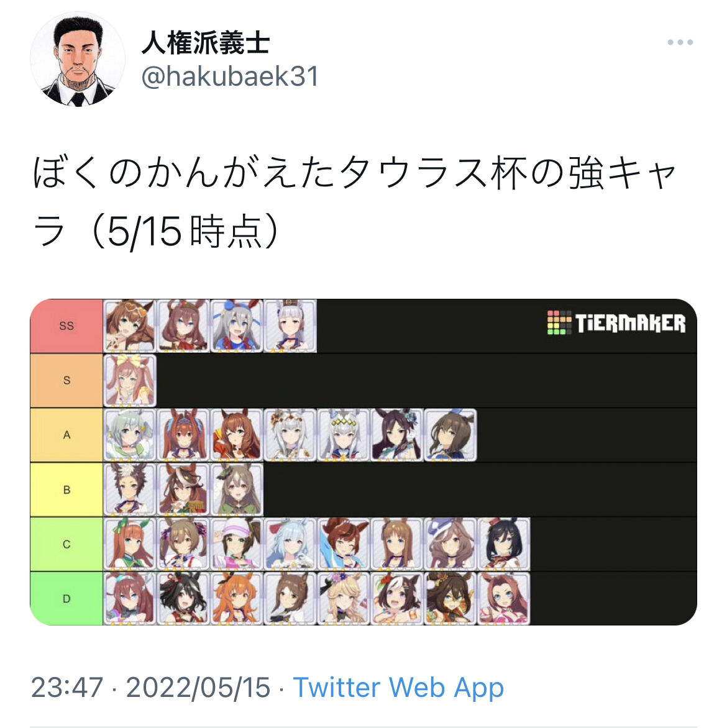Screen dimensions: 727x728
Task: Click the tweet timestamp 23:47 · 2022/05/15
Action: coord(150,687)
